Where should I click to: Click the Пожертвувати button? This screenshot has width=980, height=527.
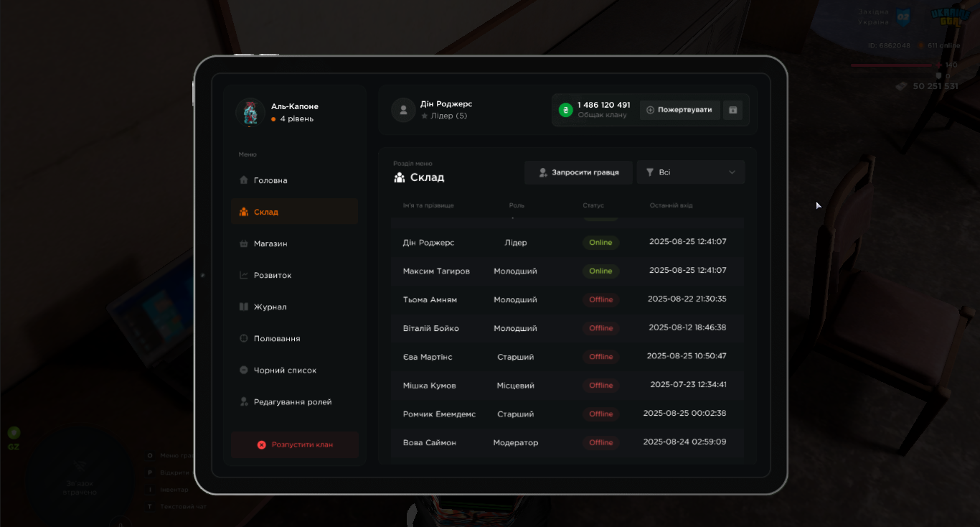click(679, 110)
